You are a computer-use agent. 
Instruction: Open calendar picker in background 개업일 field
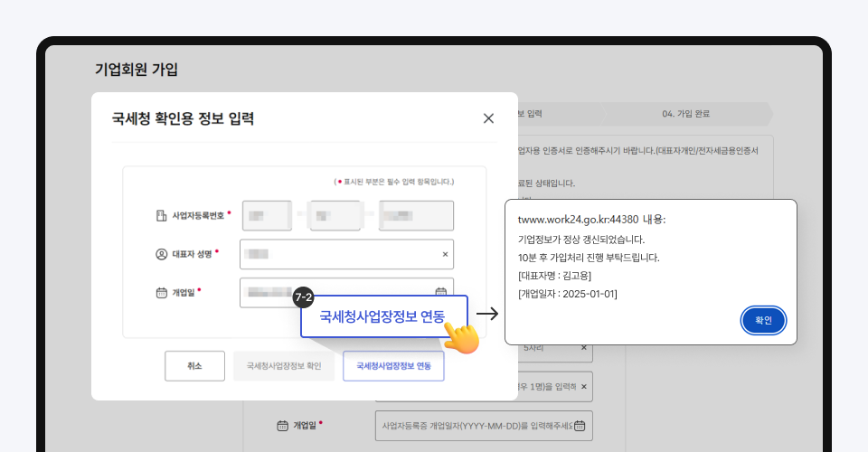(x=580, y=425)
